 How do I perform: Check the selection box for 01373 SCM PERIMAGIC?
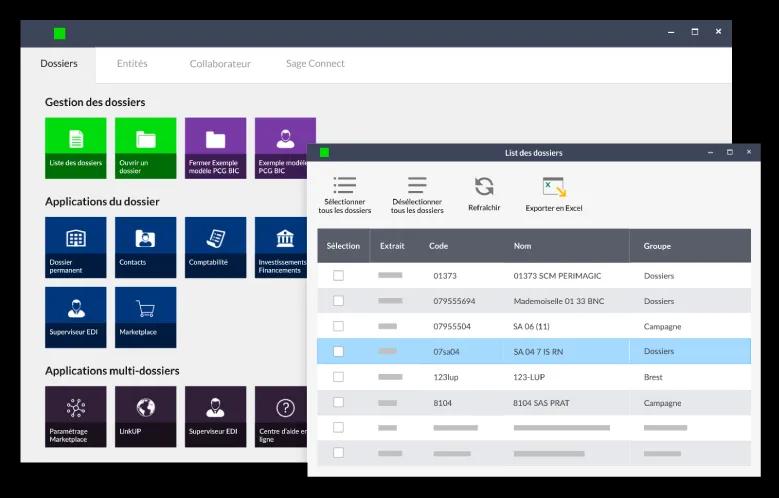(x=338, y=275)
